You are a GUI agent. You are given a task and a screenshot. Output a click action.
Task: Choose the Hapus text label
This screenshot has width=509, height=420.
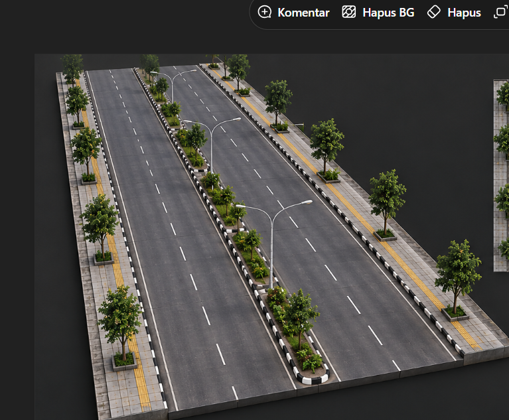click(x=464, y=13)
